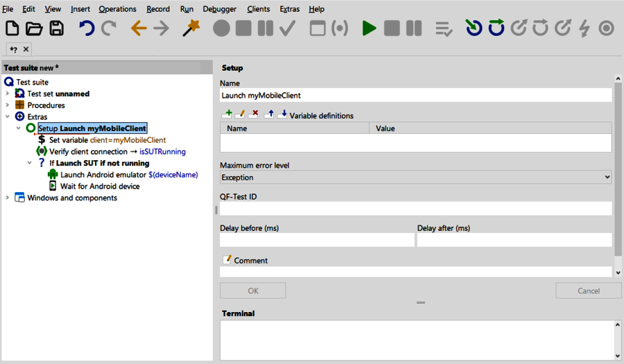Collapse the Extras tree node
The image size is (624, 364).
pos(8,117)
